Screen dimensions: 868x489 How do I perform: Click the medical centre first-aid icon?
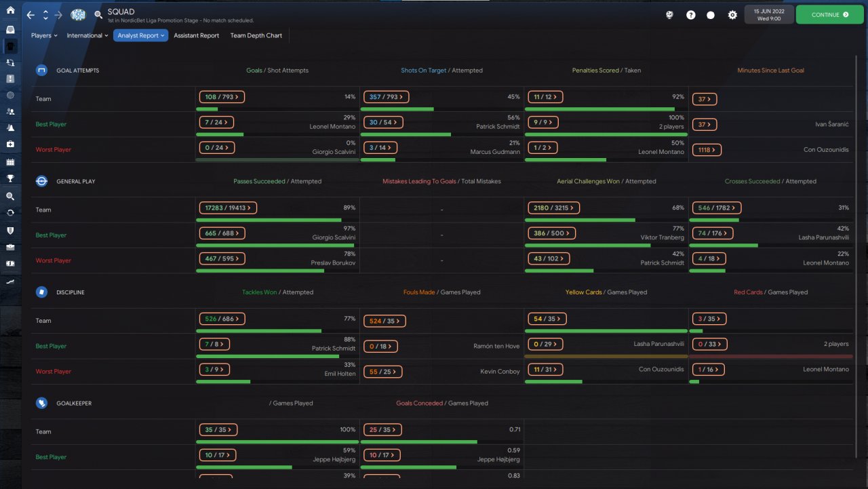10,144
